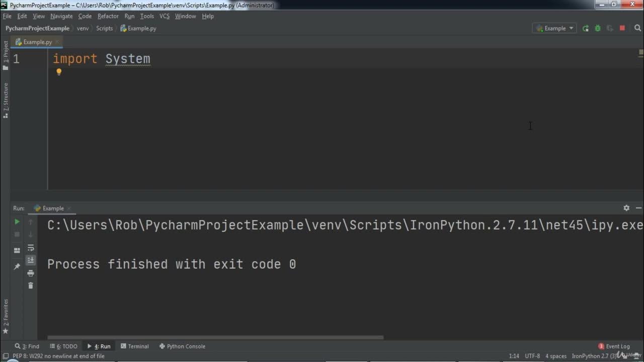Click the 1:14 caret position indicator
This screenshot has width=644, height=362.
pos(514,356)
